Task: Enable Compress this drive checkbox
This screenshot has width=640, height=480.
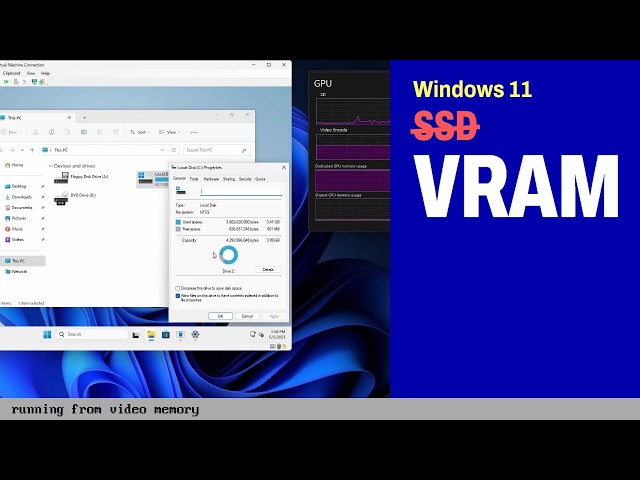Action: pyautogui.click(x=178, y=288)
